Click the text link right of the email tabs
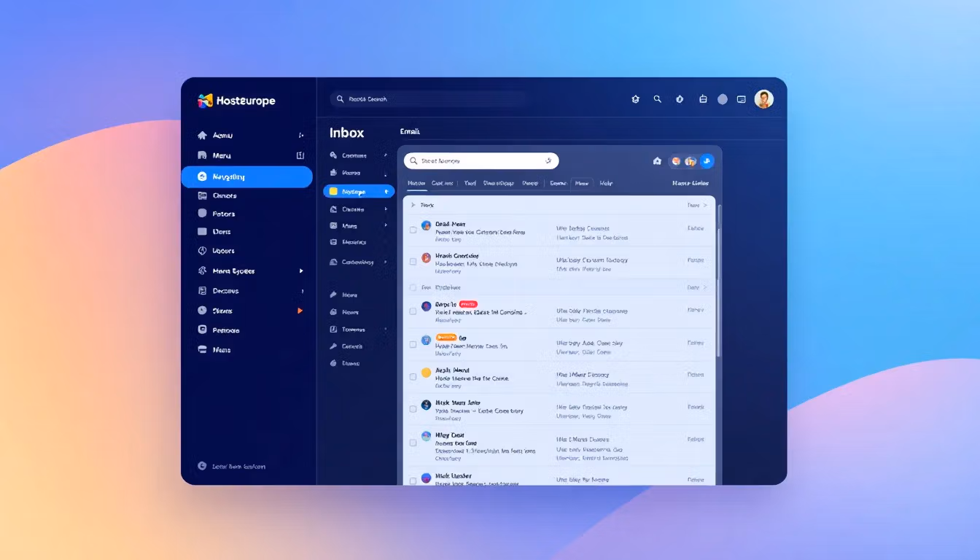Viewport: 980px width, 560px height. [x=690, y=184]
